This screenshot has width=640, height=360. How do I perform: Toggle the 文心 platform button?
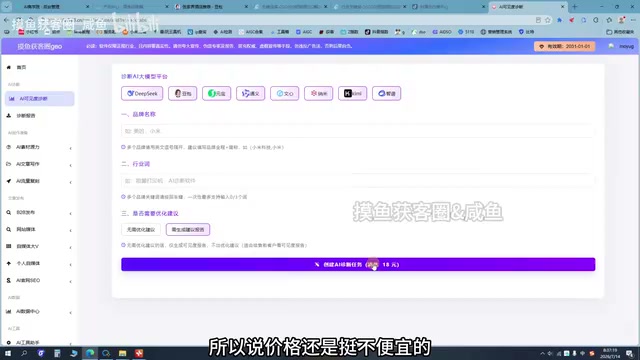pos(284,93)
